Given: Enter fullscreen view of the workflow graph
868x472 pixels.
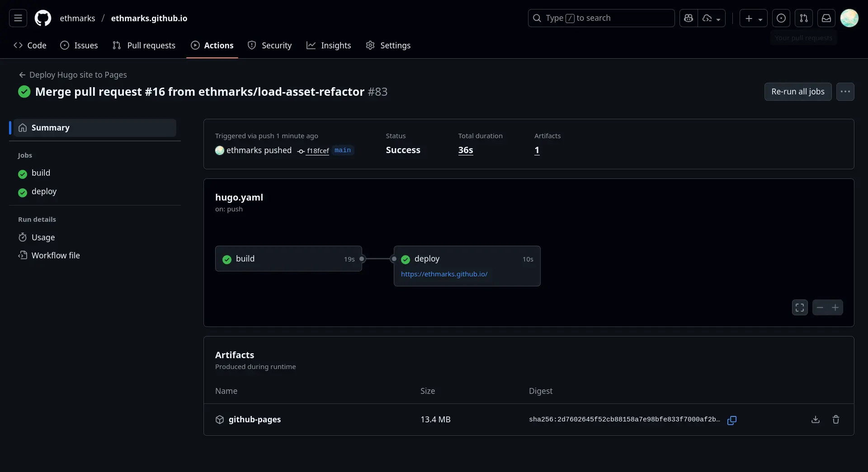Looking at the screenshot, I should tap(799, 307).
